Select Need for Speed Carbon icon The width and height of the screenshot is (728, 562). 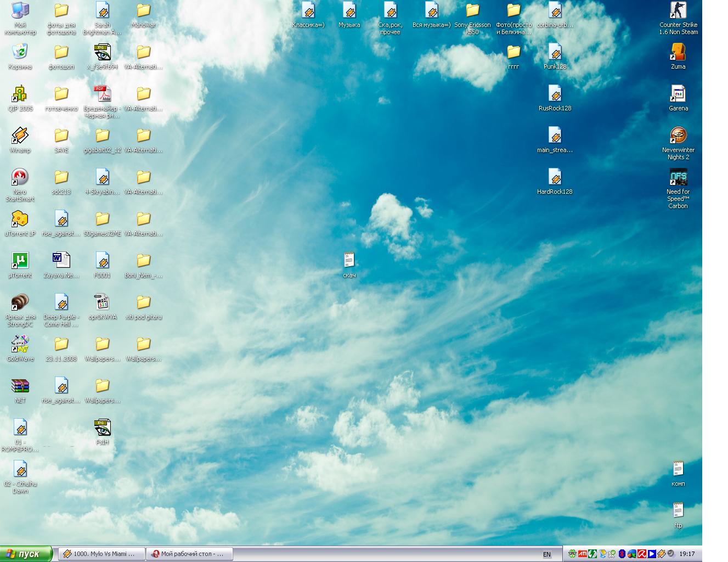tap(678, 178)
